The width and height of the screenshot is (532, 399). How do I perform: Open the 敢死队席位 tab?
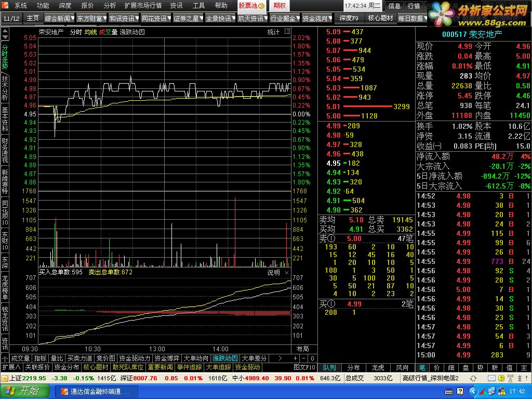[128, 367]
